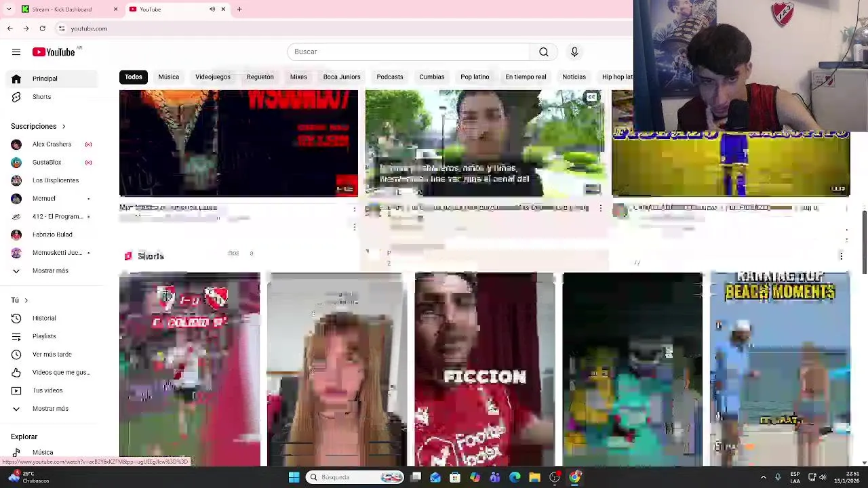Mute the YouTube tab audio icon

[212, 9]
